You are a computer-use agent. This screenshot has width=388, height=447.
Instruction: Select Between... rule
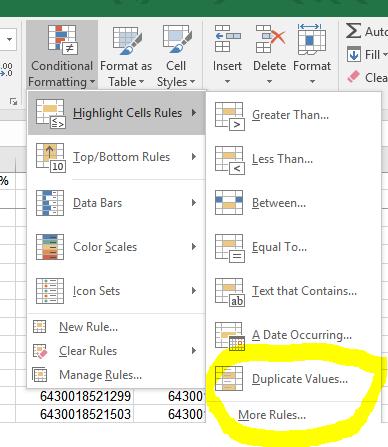293,203
